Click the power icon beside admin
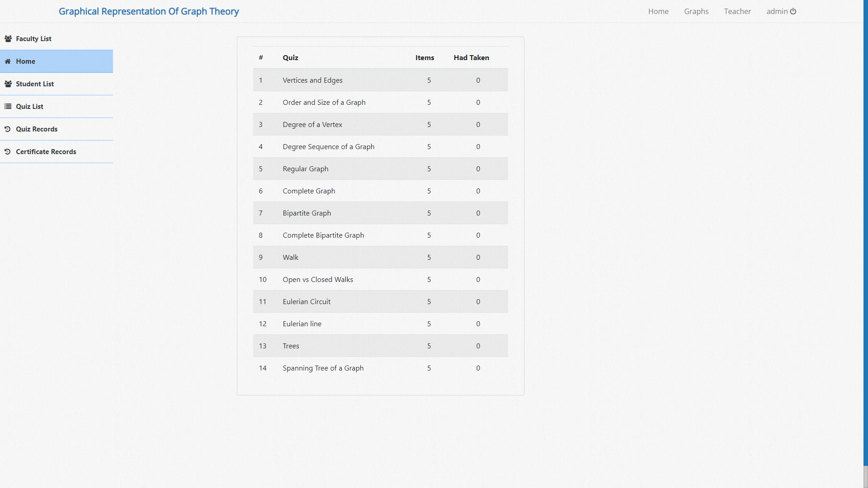The height and width of the screenshot is (488, 868). [793, 11]
